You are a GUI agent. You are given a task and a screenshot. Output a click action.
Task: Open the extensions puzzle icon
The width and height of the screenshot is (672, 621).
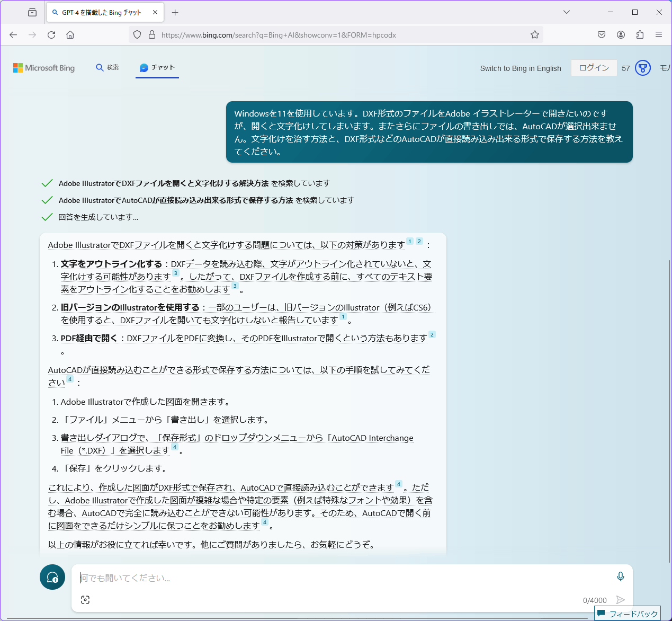coord(640,35)
